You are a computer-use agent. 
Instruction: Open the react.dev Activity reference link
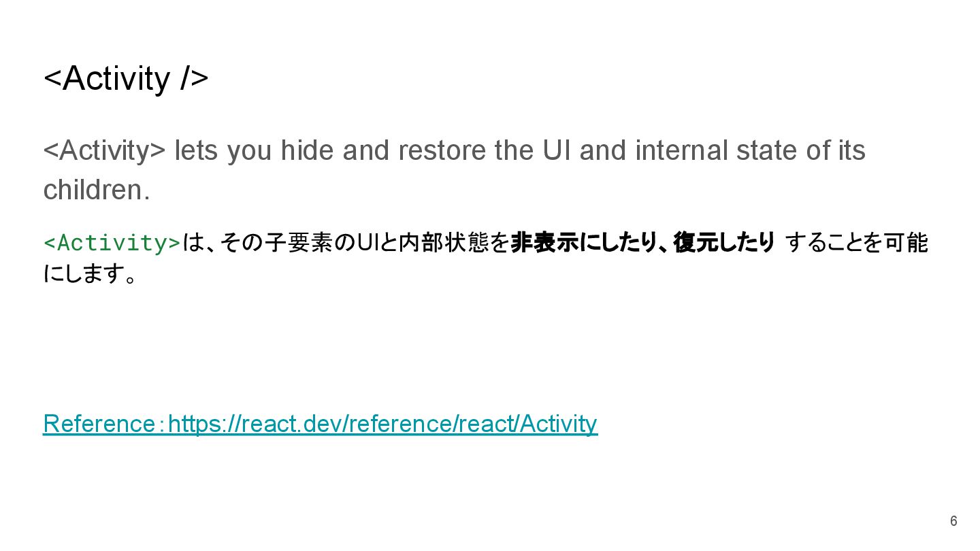[x=382, y=424]
